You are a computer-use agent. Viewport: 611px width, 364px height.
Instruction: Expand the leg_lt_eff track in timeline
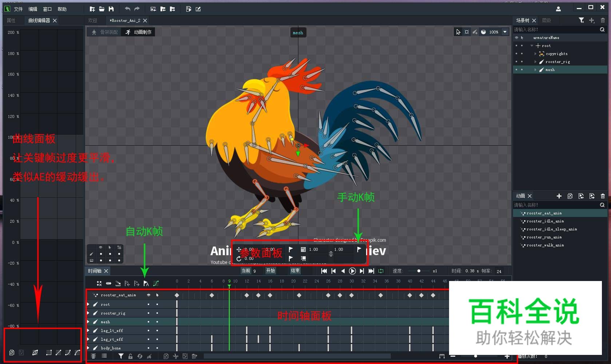coord(88,331)
